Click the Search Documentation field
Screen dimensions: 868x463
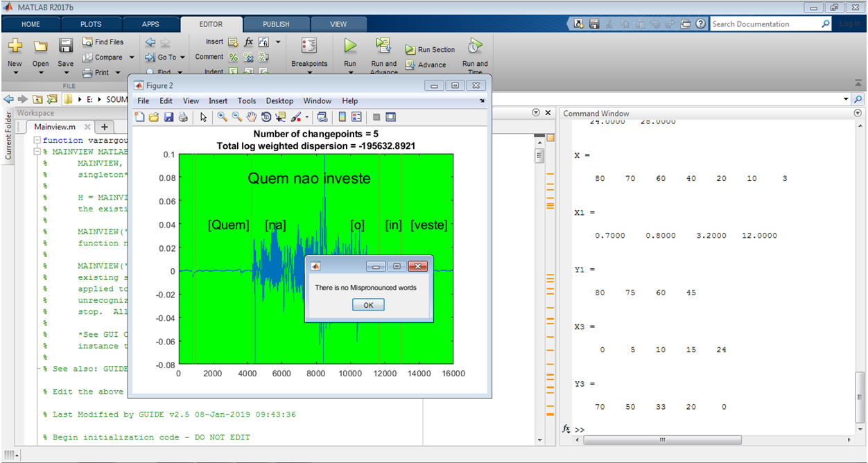765,24
